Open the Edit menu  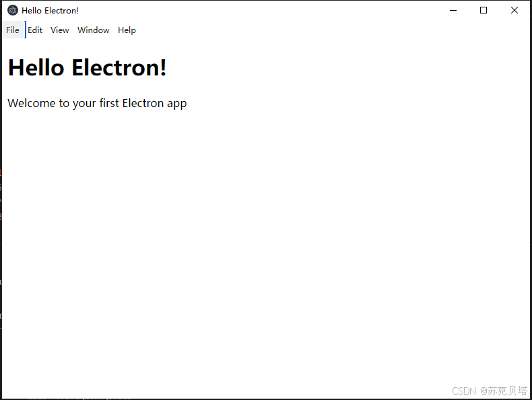point(35,30)
